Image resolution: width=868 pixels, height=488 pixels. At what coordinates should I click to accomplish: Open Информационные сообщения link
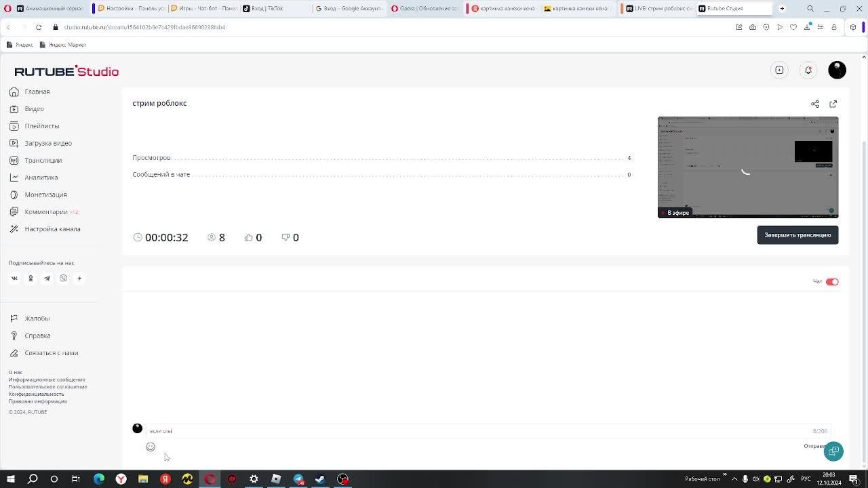(47, 380)
